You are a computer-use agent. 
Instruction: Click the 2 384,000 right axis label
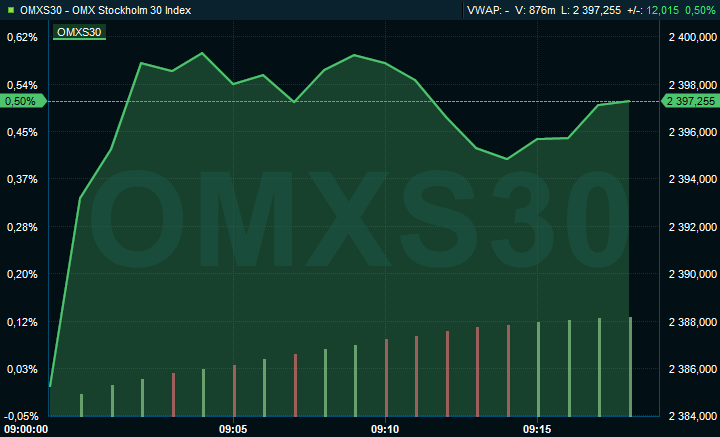[692, 416]
